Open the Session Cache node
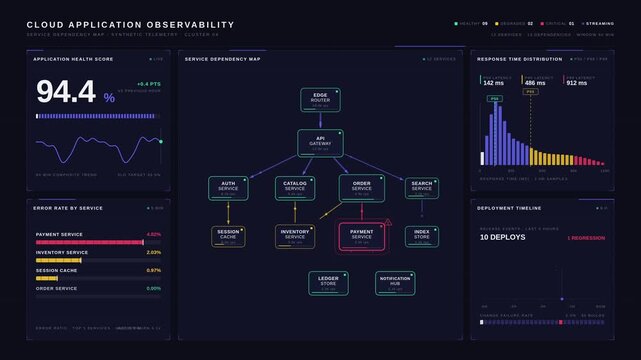Viewport: 641px width, 360px height. pyautogui.click(x=228, y=237)
